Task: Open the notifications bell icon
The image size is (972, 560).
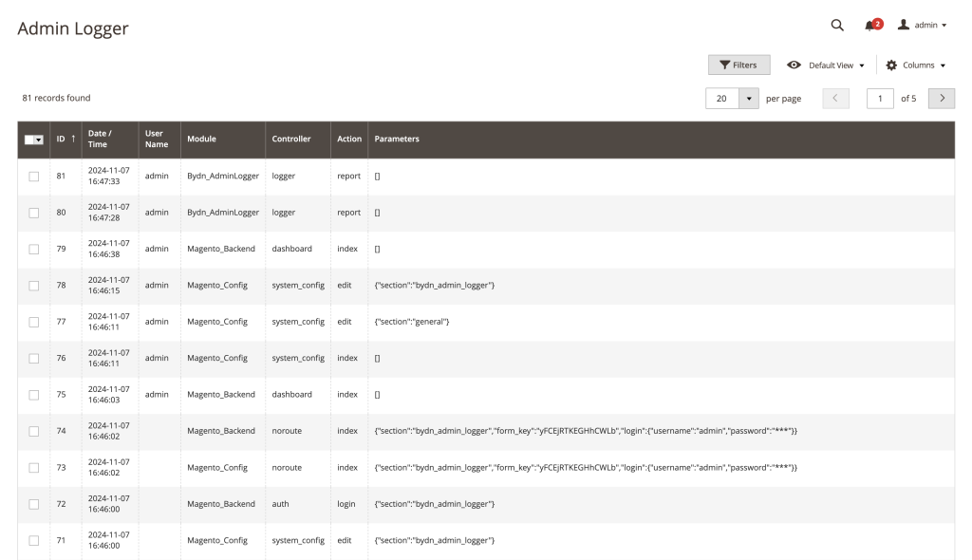Action: (872, 25)
